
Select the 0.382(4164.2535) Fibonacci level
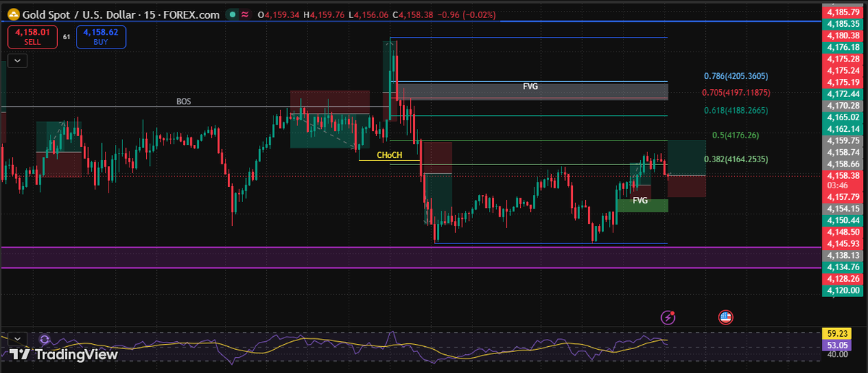(736, 159)
